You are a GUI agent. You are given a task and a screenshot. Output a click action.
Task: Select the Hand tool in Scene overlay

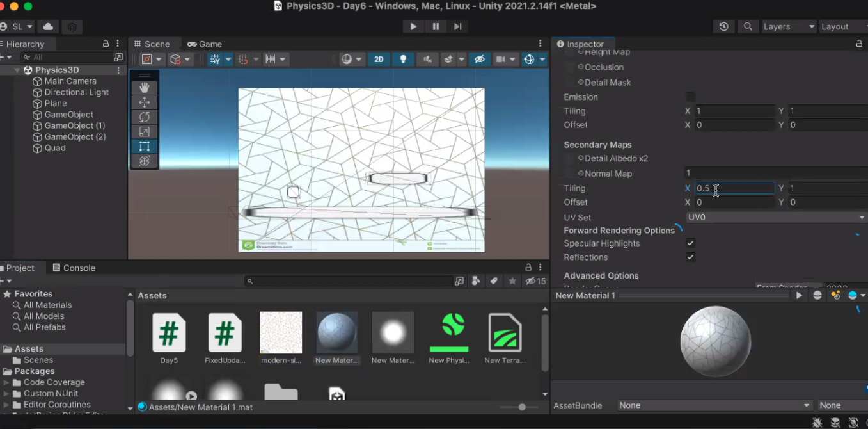click(x=144, y=88)
